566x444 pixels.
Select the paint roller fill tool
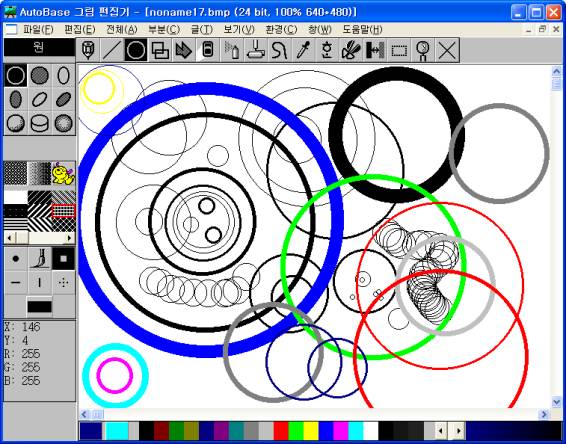256,50
